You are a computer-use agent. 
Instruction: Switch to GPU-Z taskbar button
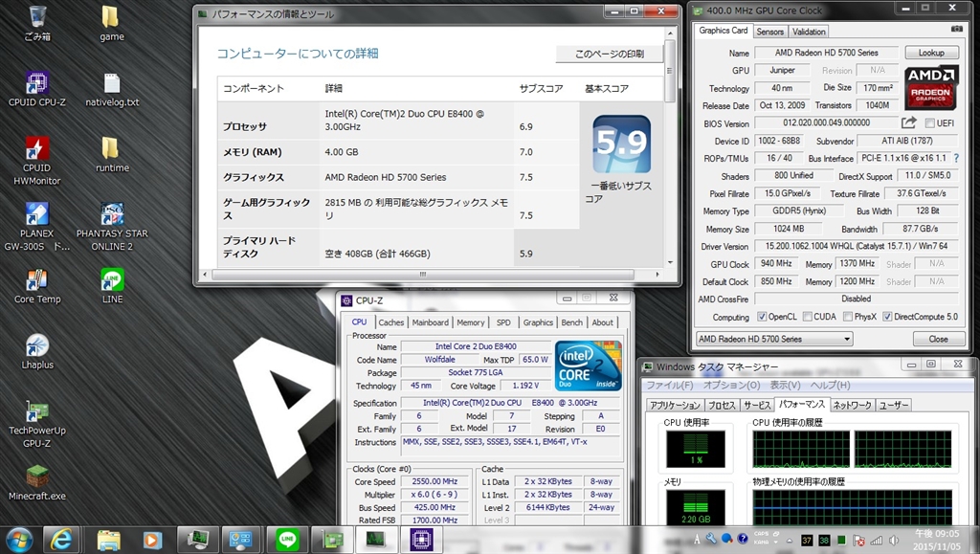pos(332,539)
